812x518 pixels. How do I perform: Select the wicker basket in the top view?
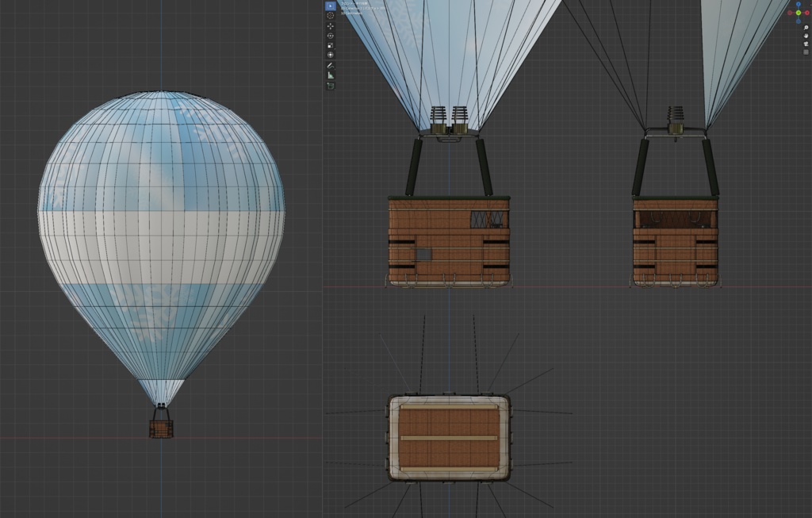click(448, 436)
